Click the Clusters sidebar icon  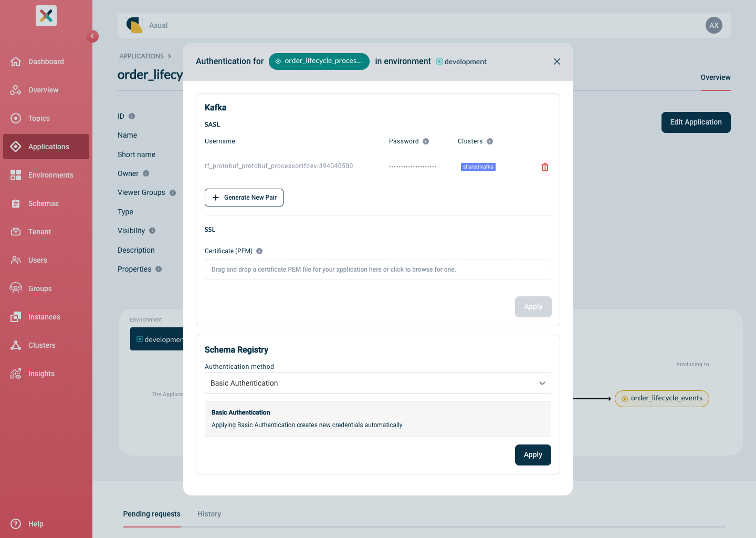(16, 345)
